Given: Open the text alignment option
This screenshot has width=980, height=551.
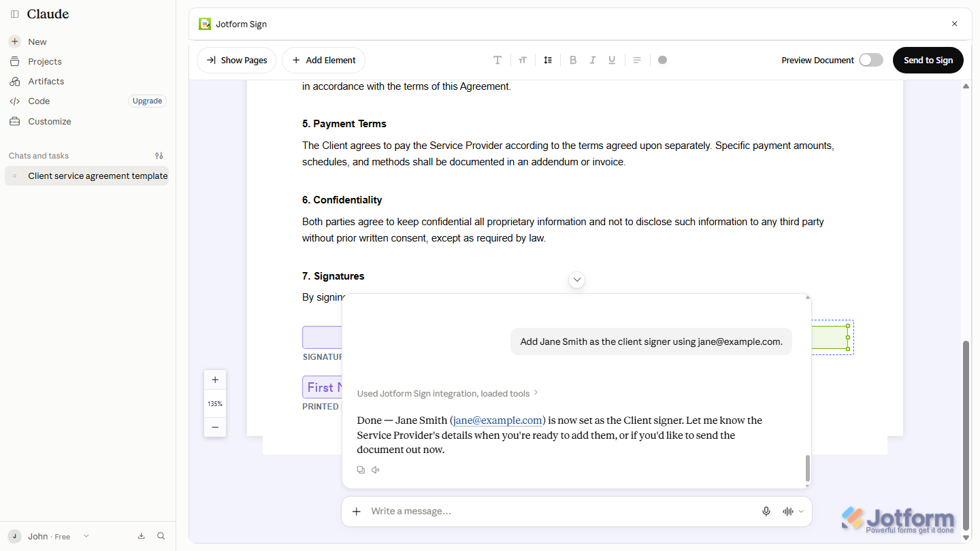Looking at the screenshot, I should pos(637,60).
